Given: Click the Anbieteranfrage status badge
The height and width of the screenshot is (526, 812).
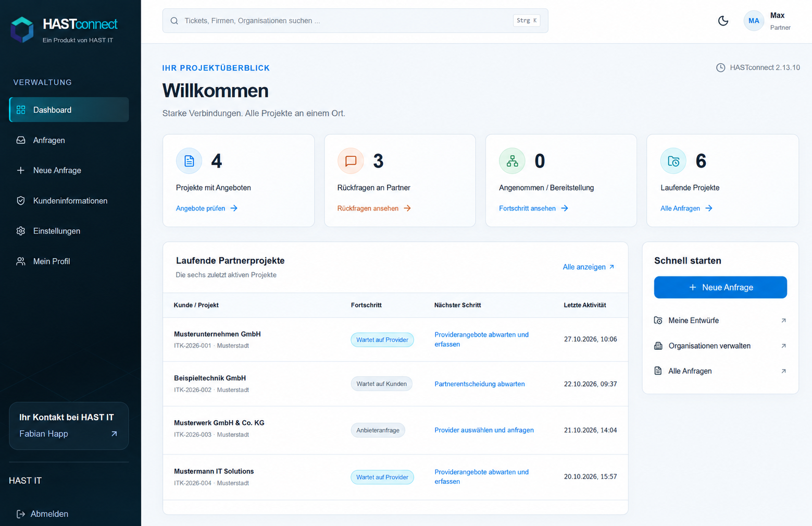Looking at the screenshot, I should point(378,430).
